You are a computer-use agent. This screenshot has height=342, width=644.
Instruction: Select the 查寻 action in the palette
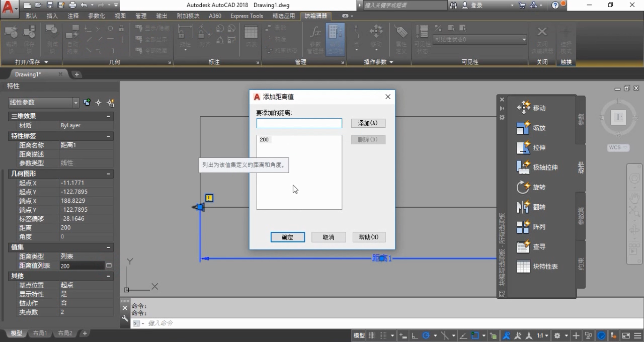point(531,247)
